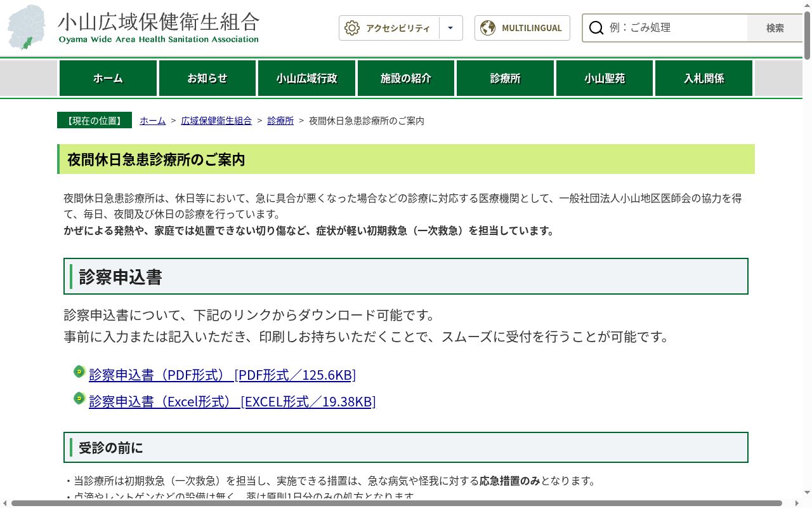Click the 【現在の位置】 label
812x508 pixels.
tap(95, 120)
